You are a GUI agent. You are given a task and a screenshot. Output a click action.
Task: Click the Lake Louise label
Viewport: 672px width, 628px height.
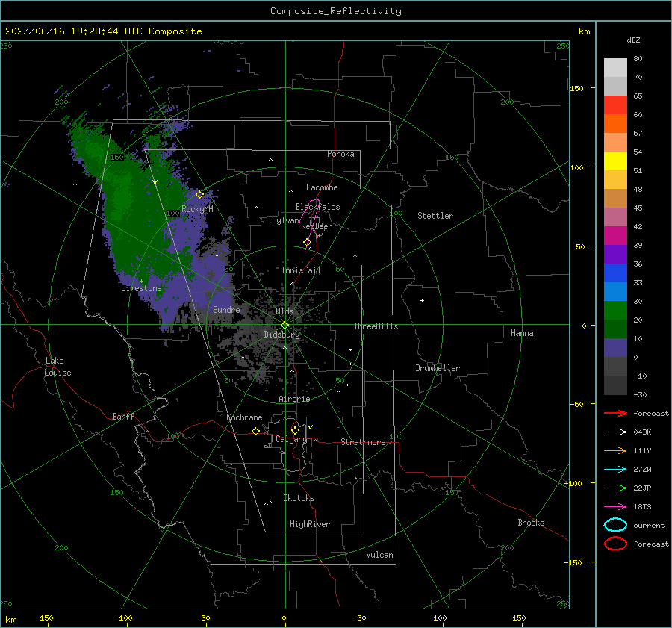[x=57, y=367]
